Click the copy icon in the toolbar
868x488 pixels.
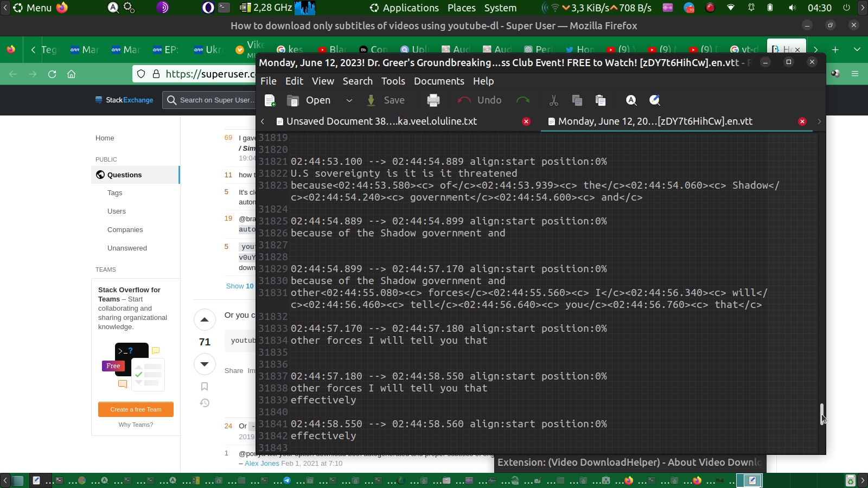(x=577, y=100)
